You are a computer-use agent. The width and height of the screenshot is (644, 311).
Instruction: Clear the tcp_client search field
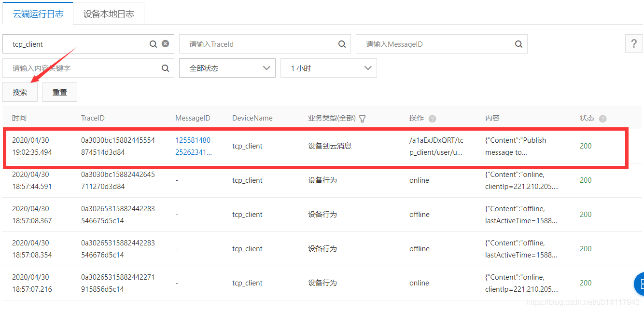click(x=166, y=43)
